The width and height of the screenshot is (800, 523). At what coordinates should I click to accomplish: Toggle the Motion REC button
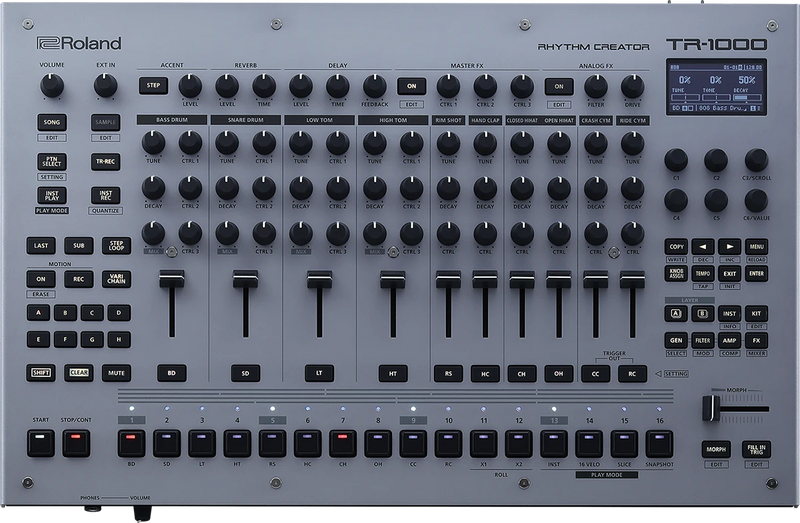[x=79, y=279]
